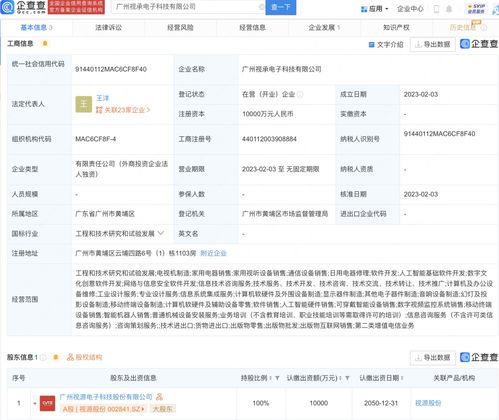Expand the A股 视源股份 002841.SZ stock tag
This screenshot has height=420, width=499.
point(104,409)
